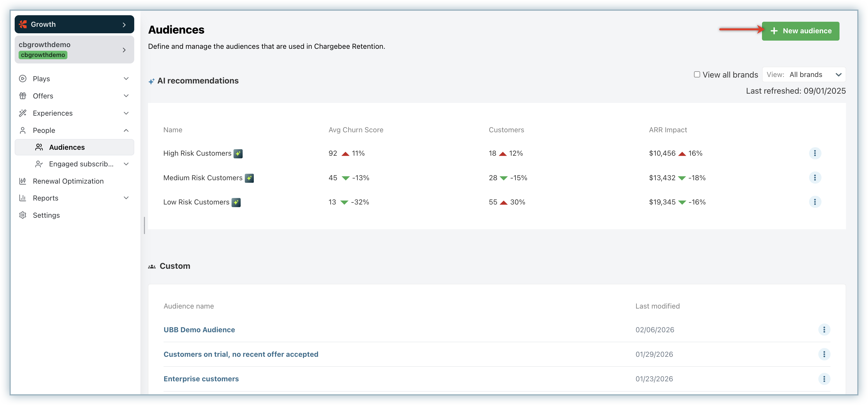
Task: Click the Renewal Optimization chart icon
Action: click(x=23, y=181)
